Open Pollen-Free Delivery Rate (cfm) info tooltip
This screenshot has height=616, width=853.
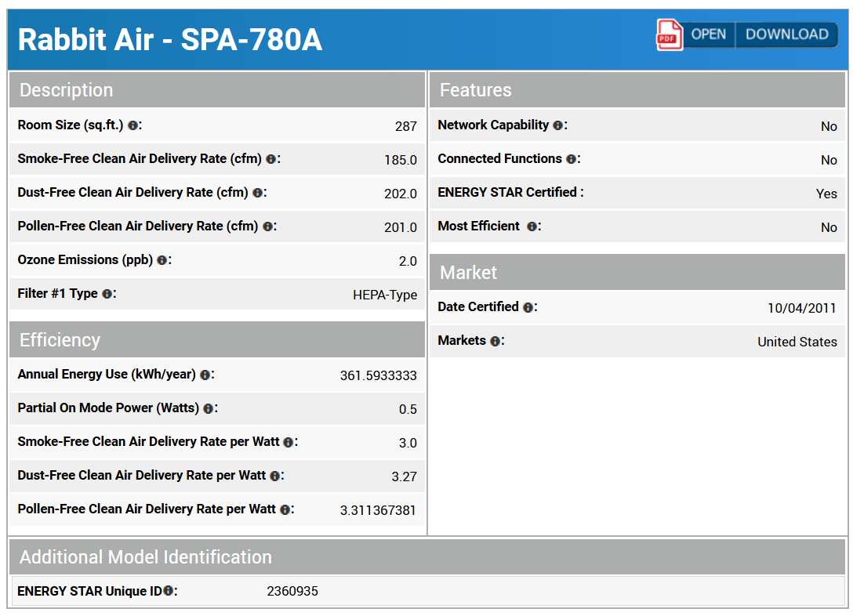coord(268,226)
